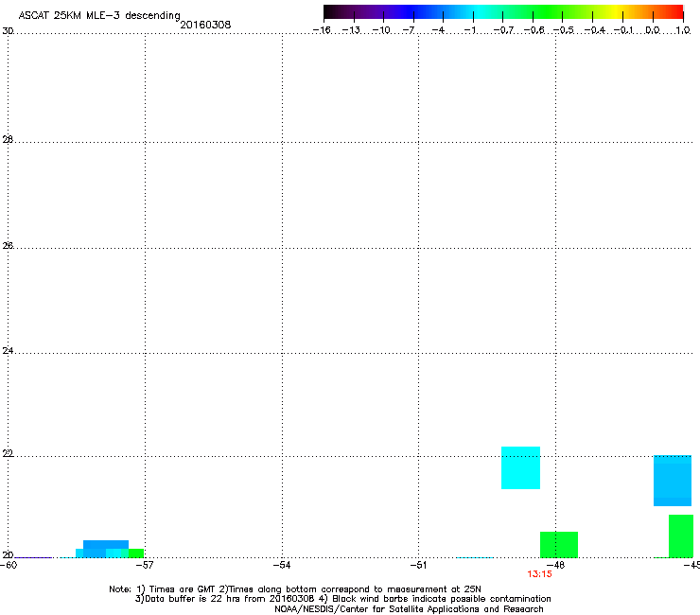Select the '-10' color scale label
This screenshot has height=615, width=700.
[381, 30]
